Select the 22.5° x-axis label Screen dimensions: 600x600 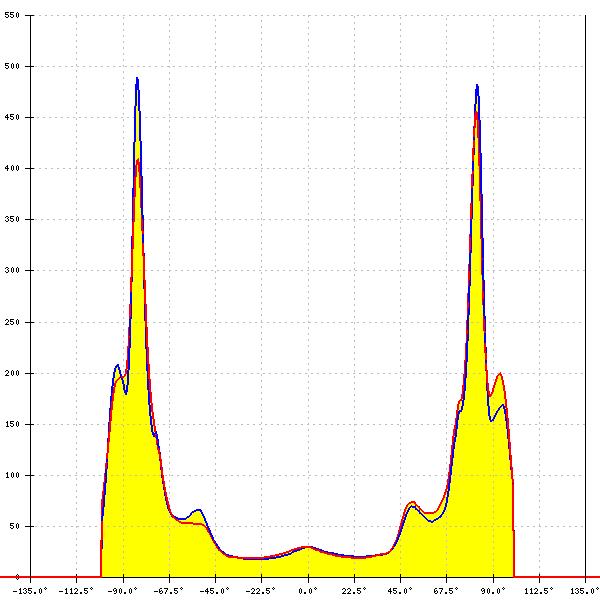point(354,591)
